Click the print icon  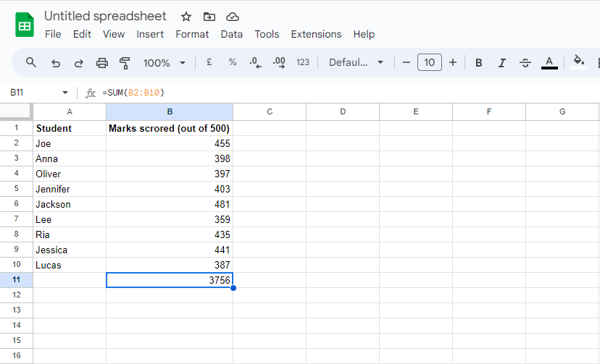click(x=102, y=63)
